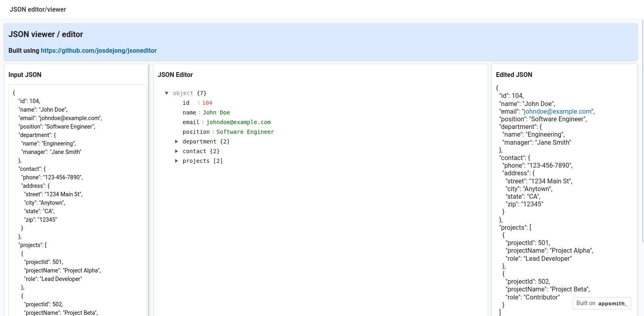Viewport: 644px width, 316px height.
Task: Select the name key in the tree
Action: (x=189, y=112)
